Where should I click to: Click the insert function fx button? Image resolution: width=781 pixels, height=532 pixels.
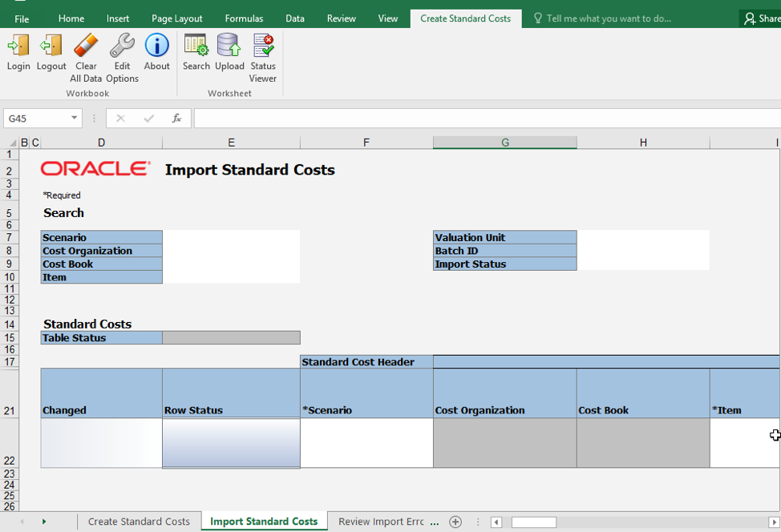click(176, 119)
